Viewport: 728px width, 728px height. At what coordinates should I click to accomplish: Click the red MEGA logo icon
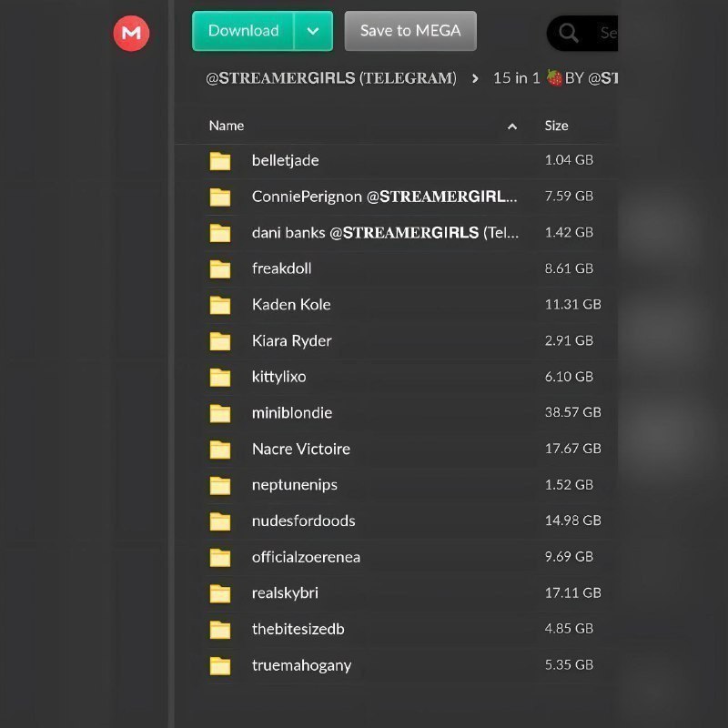pyautogui.click(x=131, y=33)
